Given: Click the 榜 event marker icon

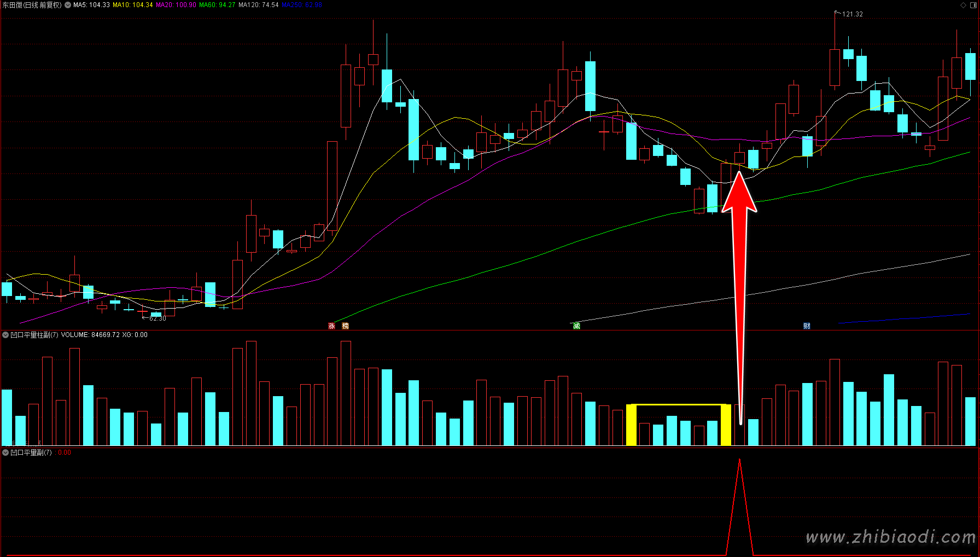Looking at the screenshot, I should (x=345, y=326).
